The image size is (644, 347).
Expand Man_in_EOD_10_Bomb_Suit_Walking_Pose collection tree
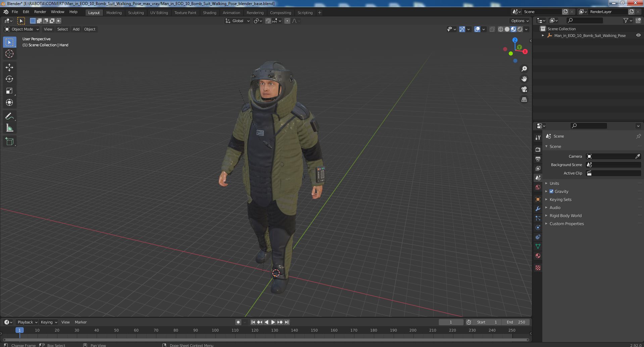click(543, 35)
